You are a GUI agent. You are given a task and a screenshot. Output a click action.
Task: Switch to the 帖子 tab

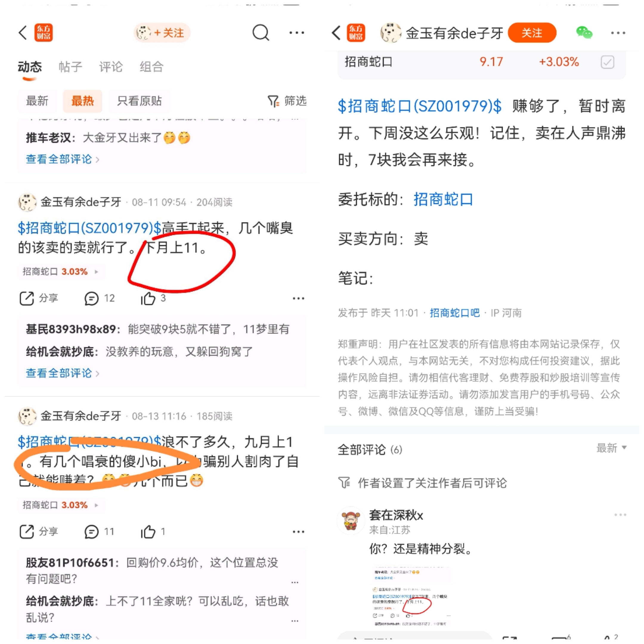pyautogui.click(x=70, y=67)
